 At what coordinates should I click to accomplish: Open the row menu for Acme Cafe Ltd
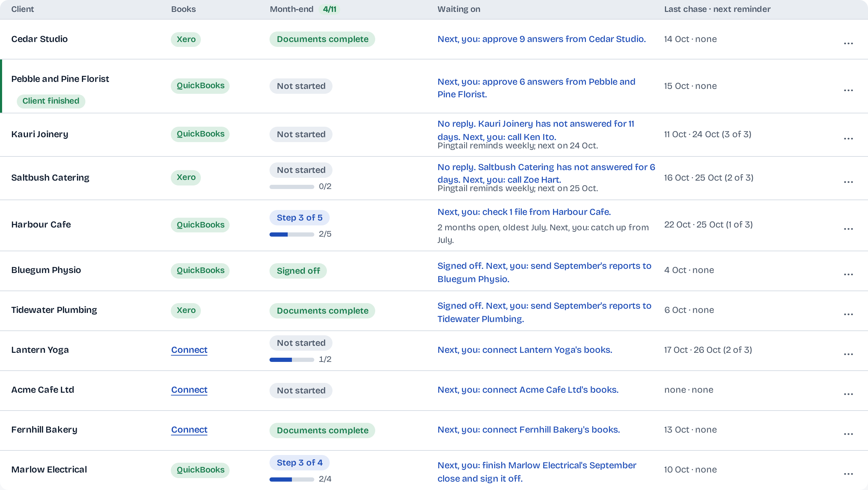(x=848, y=394)
